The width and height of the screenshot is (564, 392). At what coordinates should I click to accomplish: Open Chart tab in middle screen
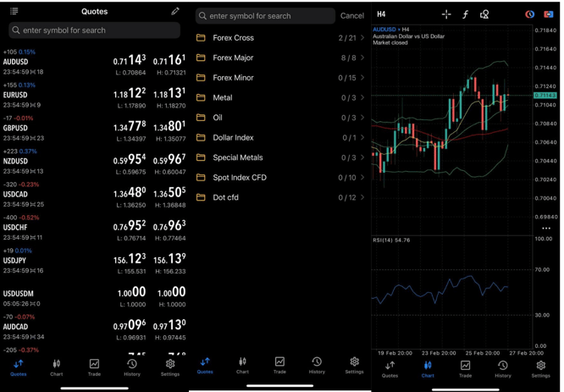tap(242, 366)
